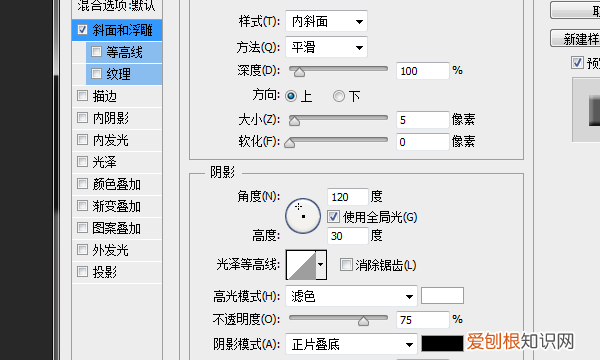Click the highlight 不透明度 slider handle

364,321
